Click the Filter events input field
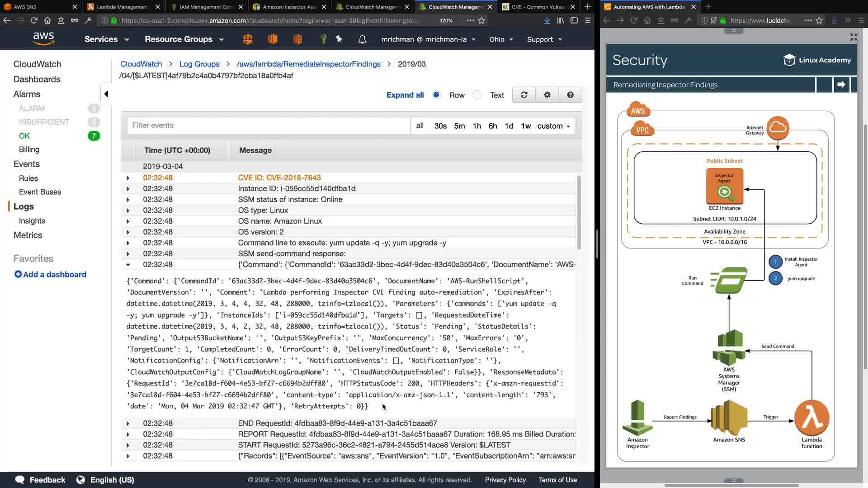This screenshot has width=868, height=488. (x=269, y=126)
